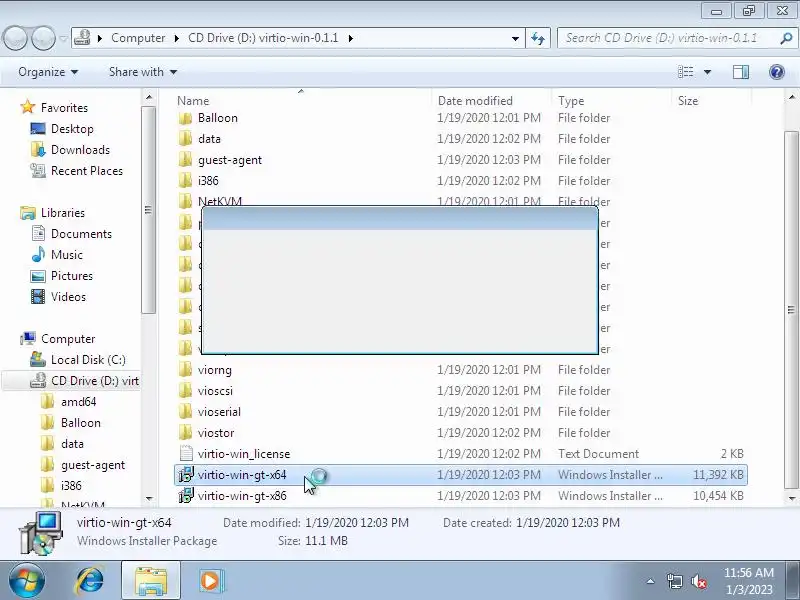
Task: Open Favorites in navigation pane
Action: 64,108
